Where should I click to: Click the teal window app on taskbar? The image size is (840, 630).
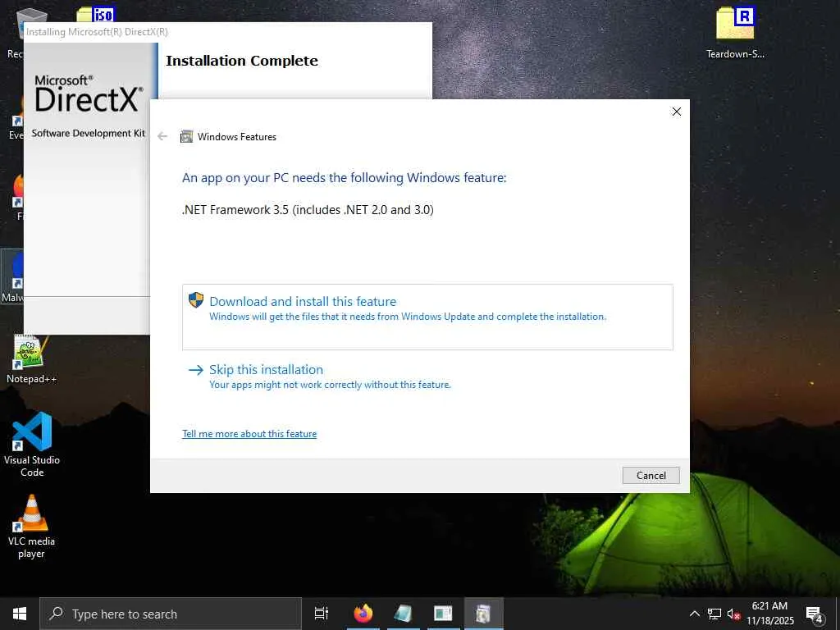click(x=443, y=614)
